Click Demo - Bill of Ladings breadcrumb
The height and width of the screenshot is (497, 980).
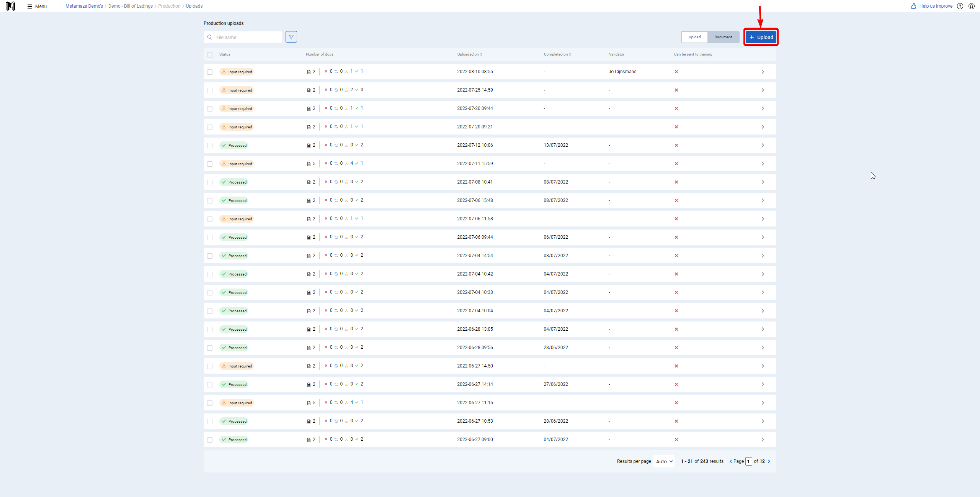(131, 6)
